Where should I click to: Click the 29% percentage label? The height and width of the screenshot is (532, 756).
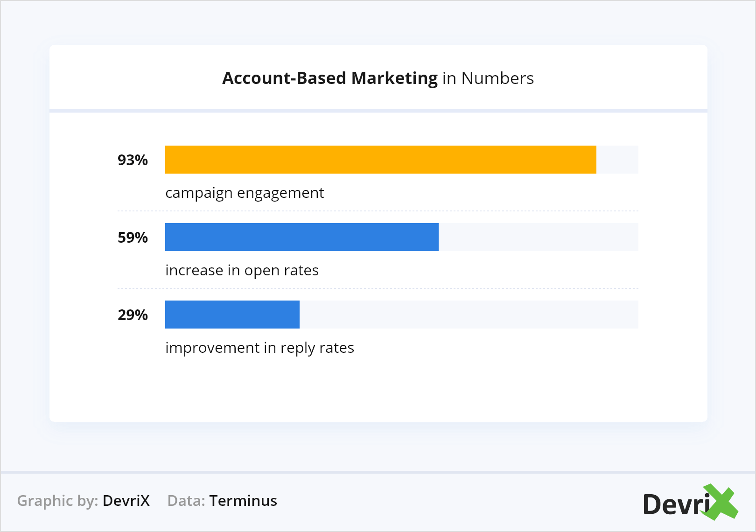[133, 315]
